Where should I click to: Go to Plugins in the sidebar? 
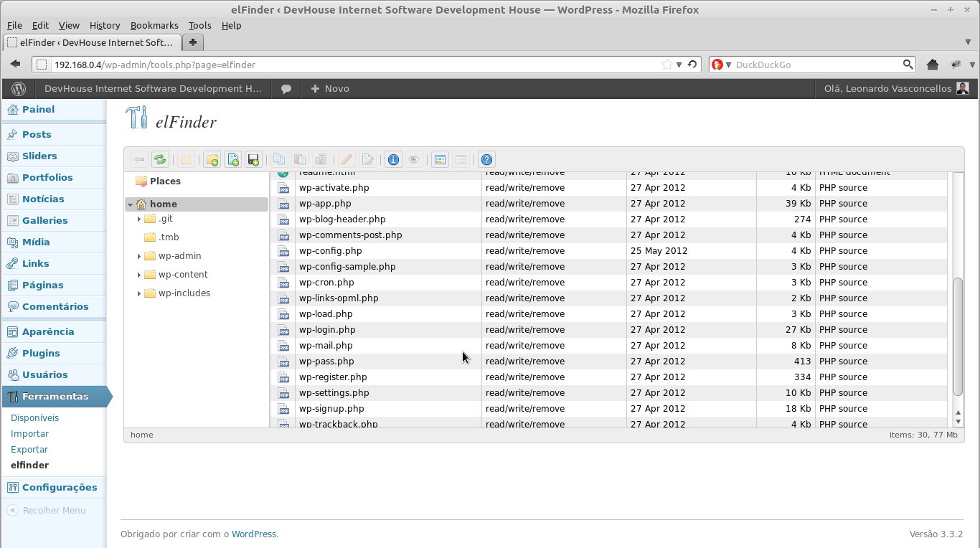pos(41,353)
